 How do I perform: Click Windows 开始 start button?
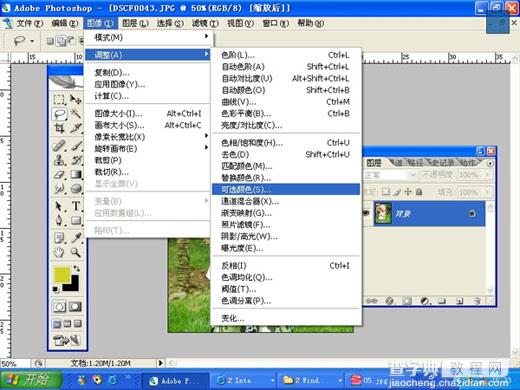[31, 379]
